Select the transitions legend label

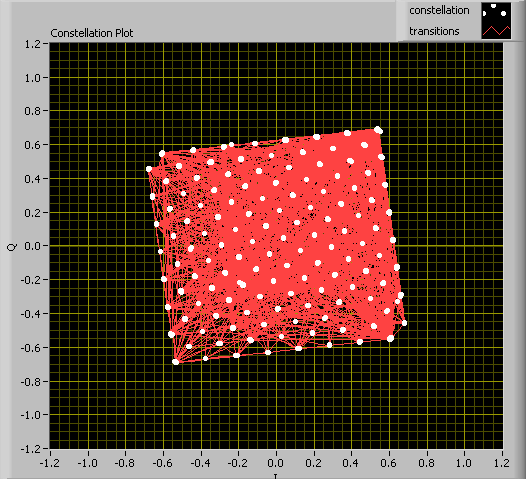pos(434,31)
